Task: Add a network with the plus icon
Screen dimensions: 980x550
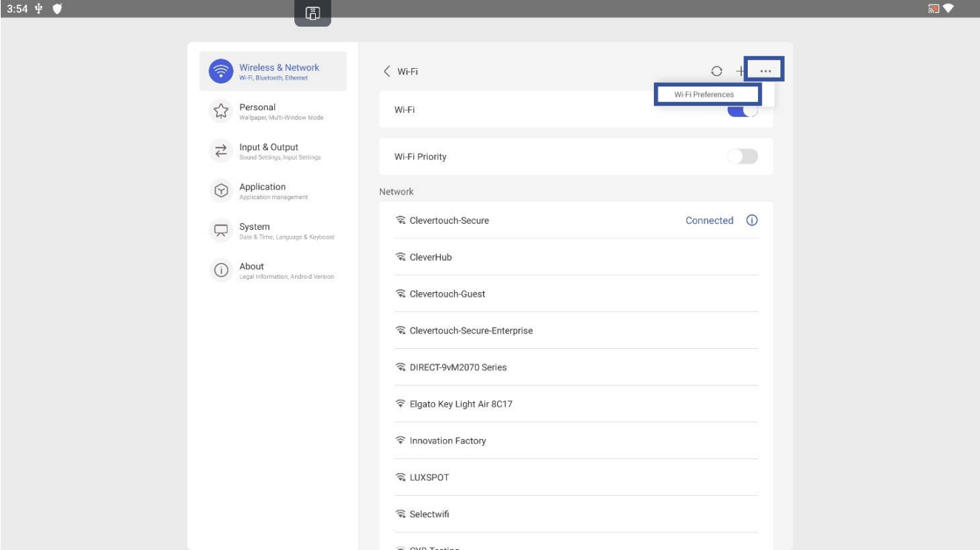Action: pos(740,71)
